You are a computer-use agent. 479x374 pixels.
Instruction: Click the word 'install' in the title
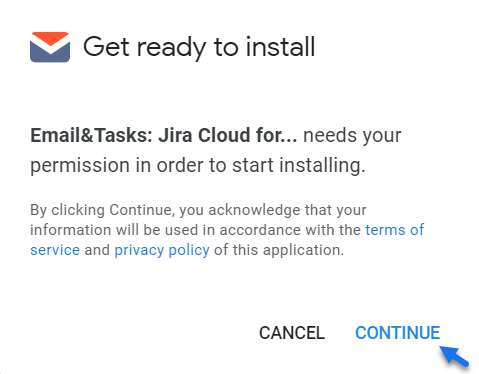point(280,46)
